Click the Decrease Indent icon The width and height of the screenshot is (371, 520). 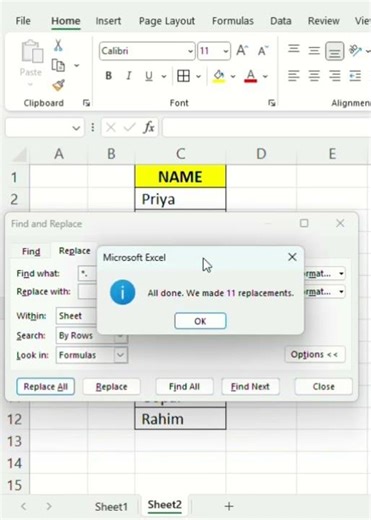pyautogui.click(x=355, y=76)
